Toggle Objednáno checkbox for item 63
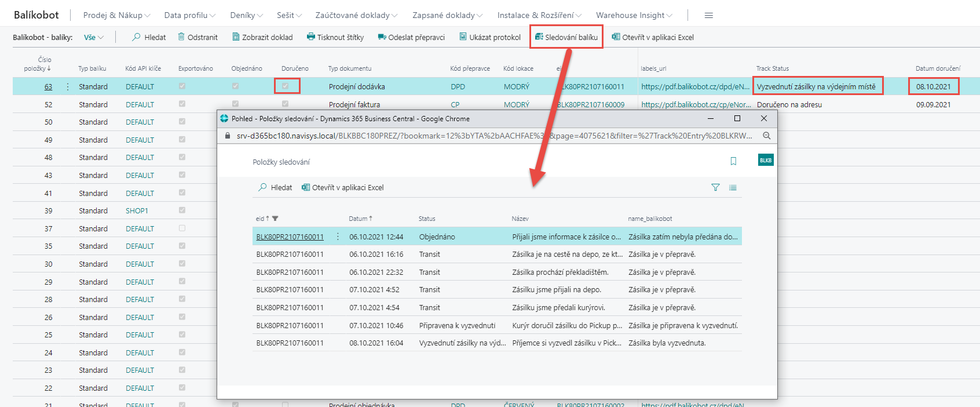 235,86
